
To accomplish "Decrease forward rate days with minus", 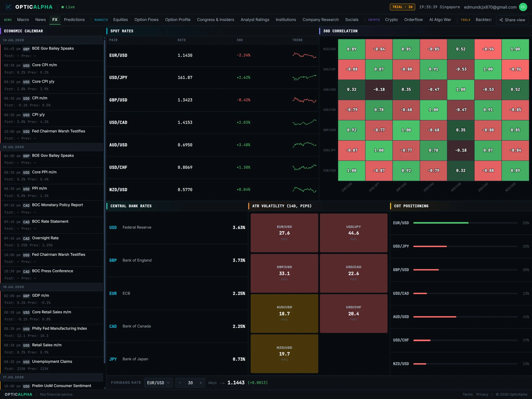I will (180, 383).
